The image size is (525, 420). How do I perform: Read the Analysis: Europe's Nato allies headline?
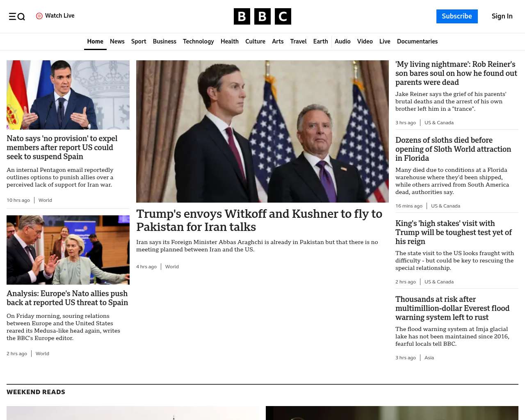[x=67, y=298]
